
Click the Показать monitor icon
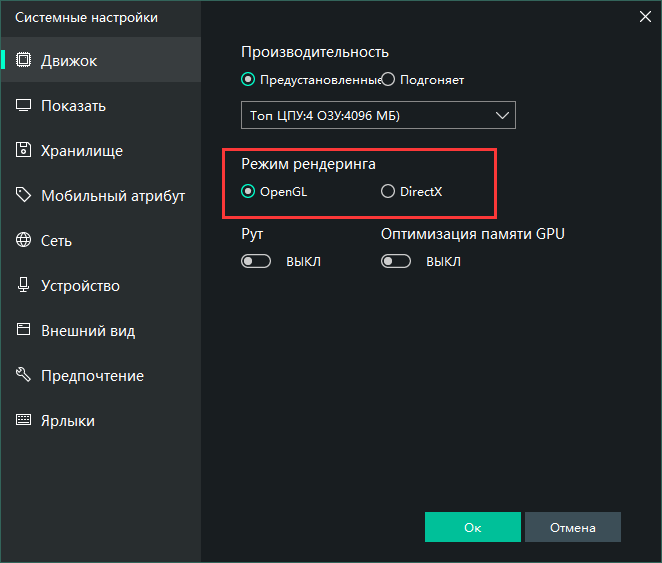23,106
